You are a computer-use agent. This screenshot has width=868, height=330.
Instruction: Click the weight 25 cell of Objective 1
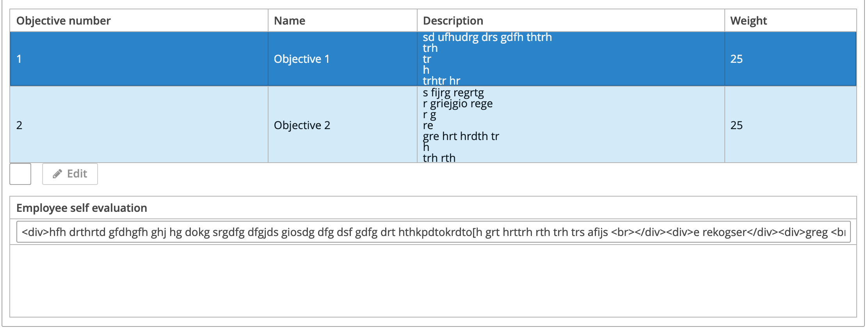791,59
